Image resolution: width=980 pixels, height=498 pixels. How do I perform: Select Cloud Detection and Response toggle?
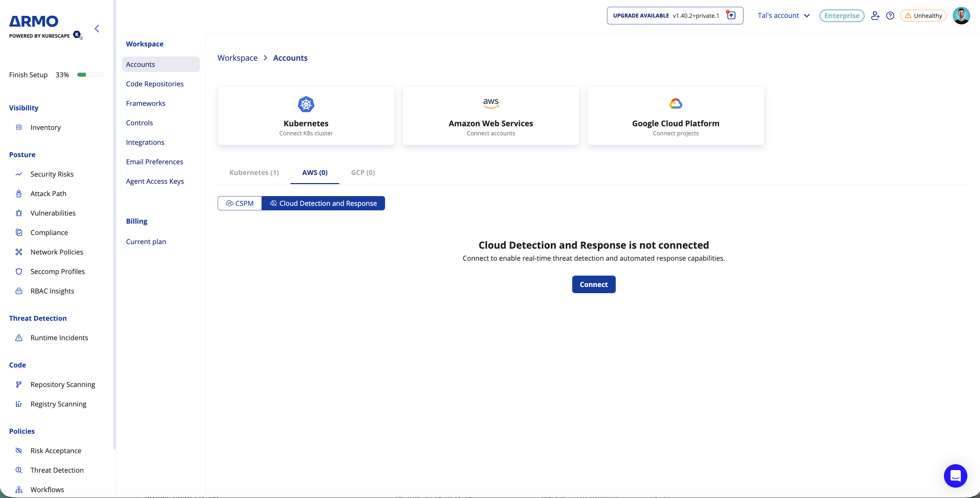pyautogui.click(x=323, y=203)
